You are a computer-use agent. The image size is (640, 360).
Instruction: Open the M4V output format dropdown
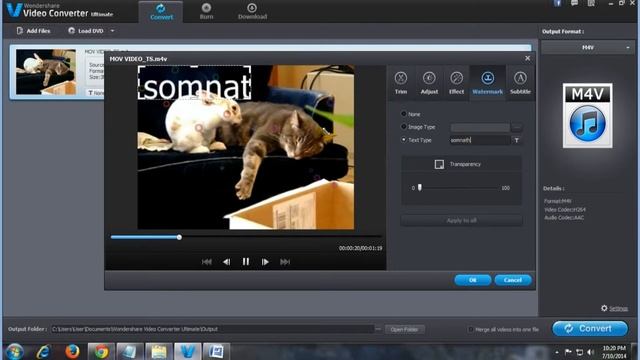coord(588,48)
